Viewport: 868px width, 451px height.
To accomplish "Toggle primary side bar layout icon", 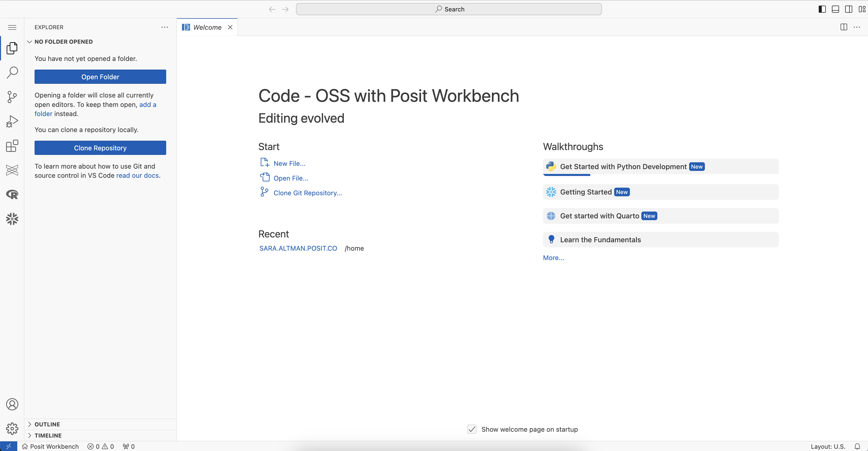I will (x=822, y=9).
